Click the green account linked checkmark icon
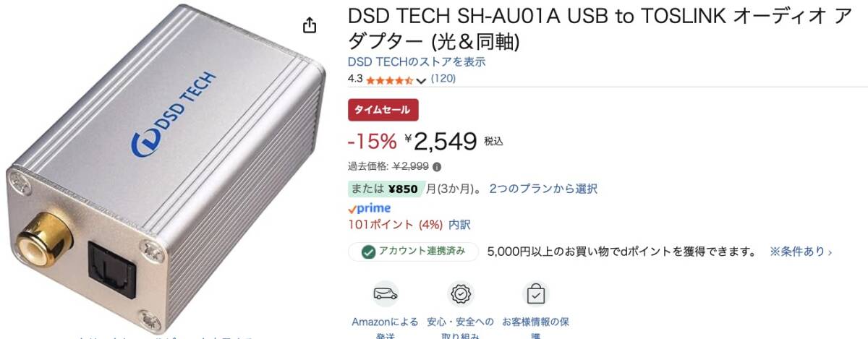Viewport: 868px width, 339px height. pos(369,252)
